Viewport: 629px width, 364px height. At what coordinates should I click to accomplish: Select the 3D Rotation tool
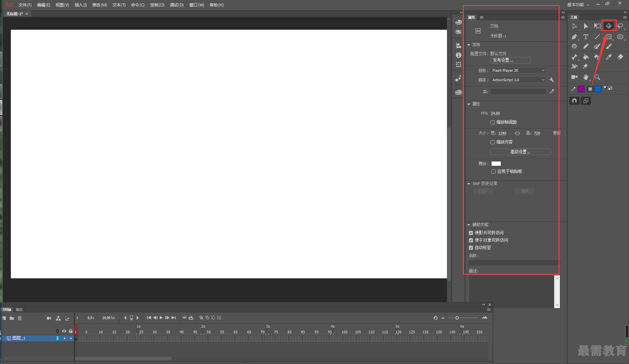point(609,26)
